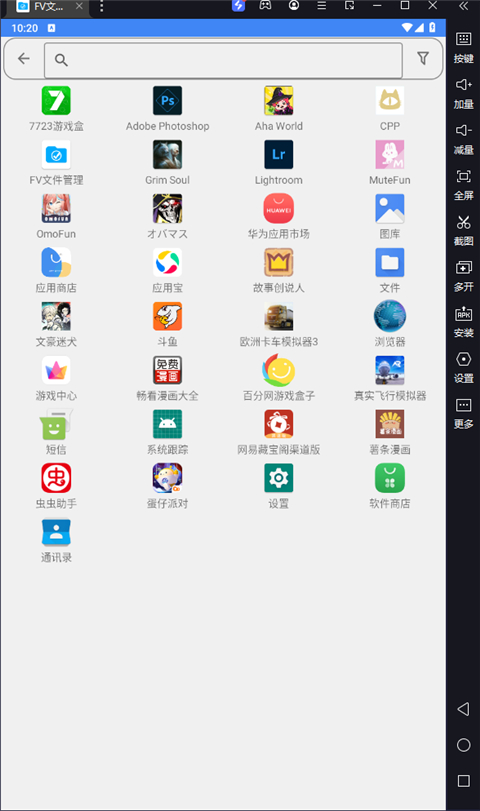The image size is (480, 811).
Task: Launch 应用宝 app
Action: (x=167, y=262)
